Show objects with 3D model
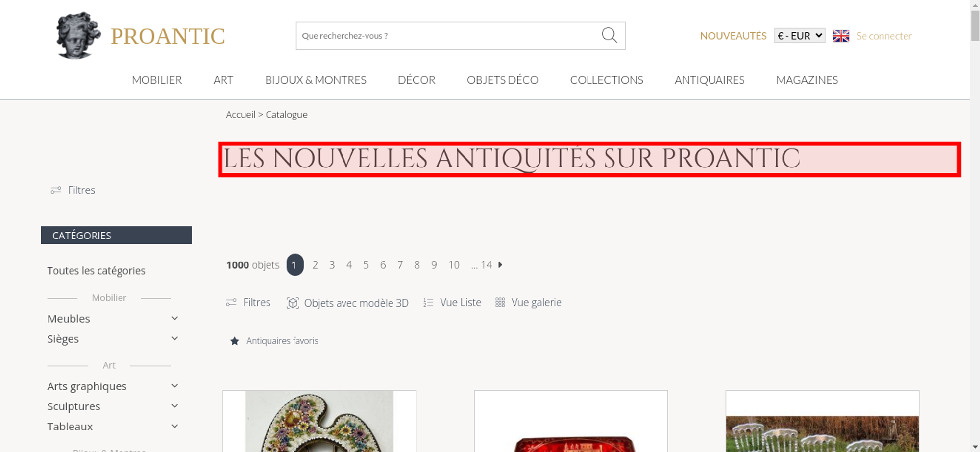 pyautogui.click(x=347, y=303)
